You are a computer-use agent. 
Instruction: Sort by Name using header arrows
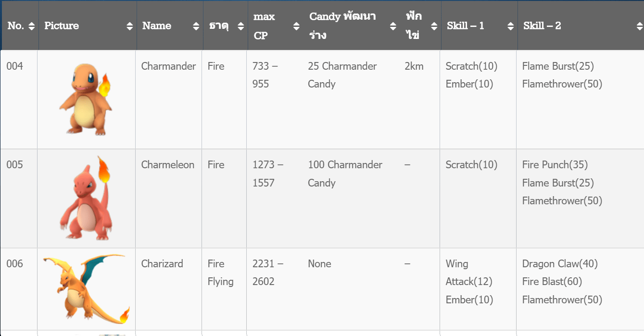tap(196, 26)
